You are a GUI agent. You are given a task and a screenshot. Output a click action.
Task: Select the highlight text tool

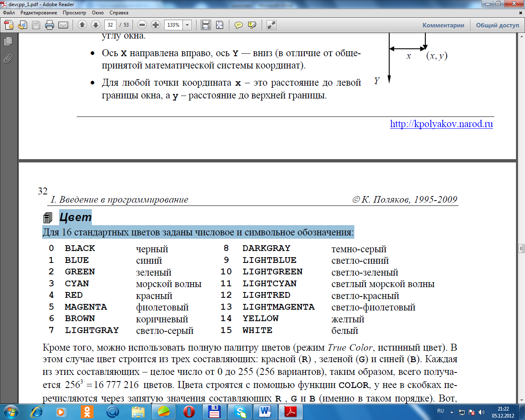point(252,25)
